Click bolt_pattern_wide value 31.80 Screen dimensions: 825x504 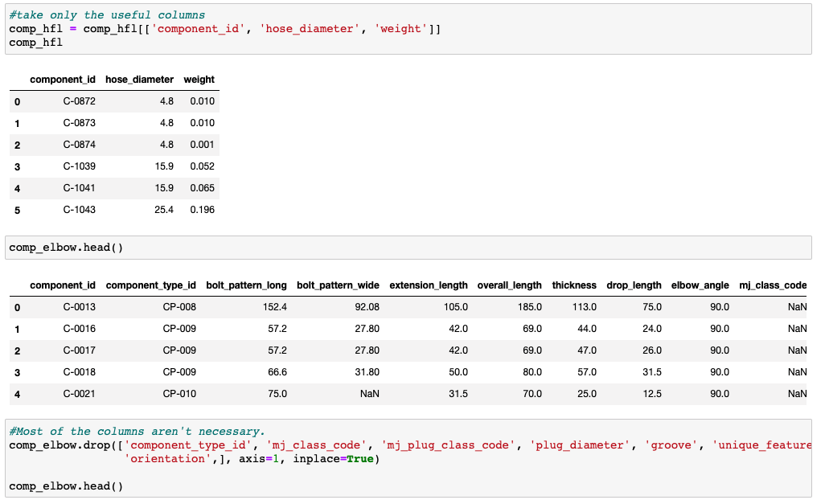click(x=367, y=372)
